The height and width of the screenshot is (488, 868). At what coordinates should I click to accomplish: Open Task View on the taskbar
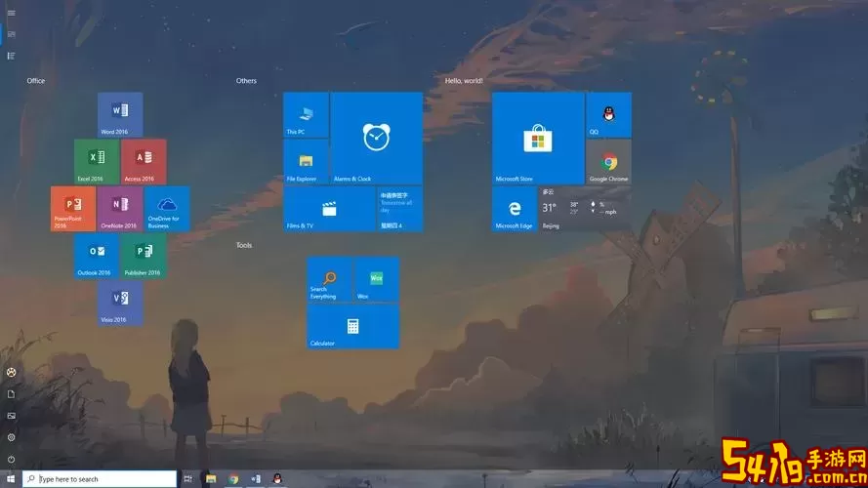pos(188,478)
